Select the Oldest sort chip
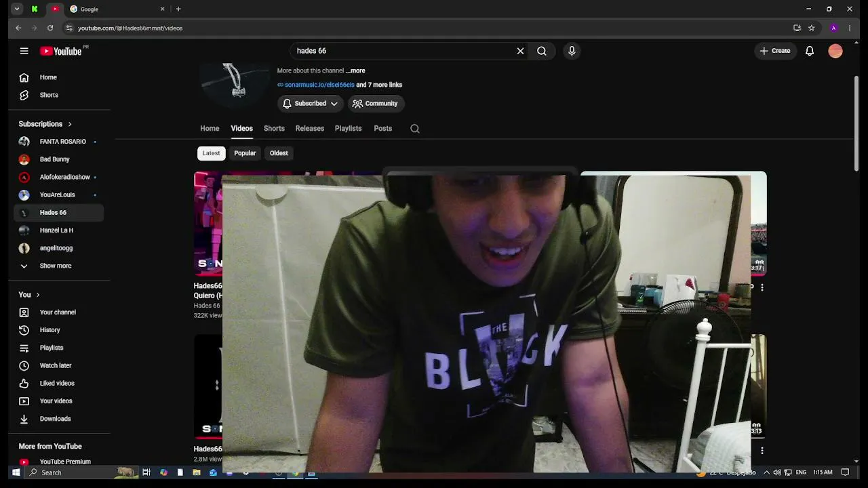 [x=279, y=153]
